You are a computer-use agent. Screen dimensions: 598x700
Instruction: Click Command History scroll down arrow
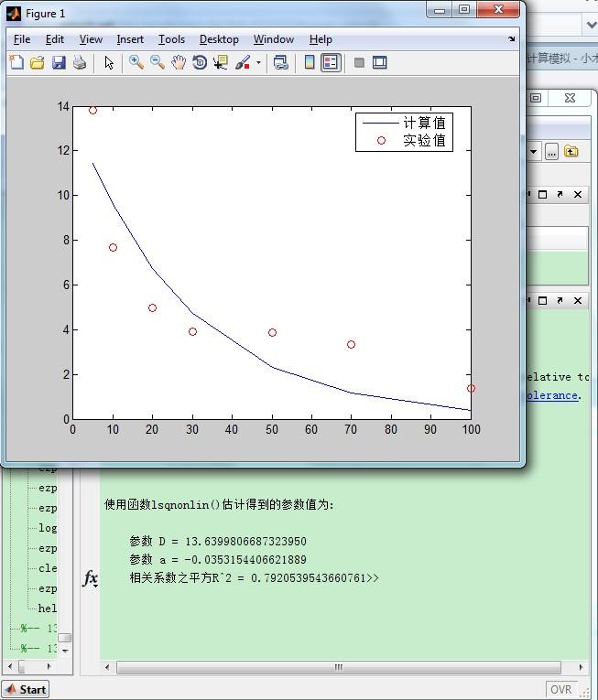coord(65,651)
